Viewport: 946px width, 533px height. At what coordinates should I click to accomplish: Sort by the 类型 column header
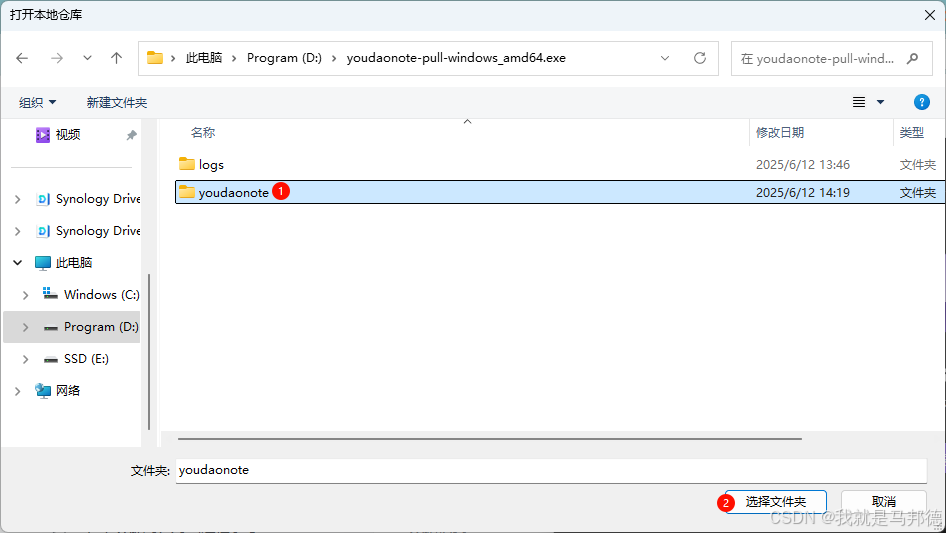pos(911,133)
